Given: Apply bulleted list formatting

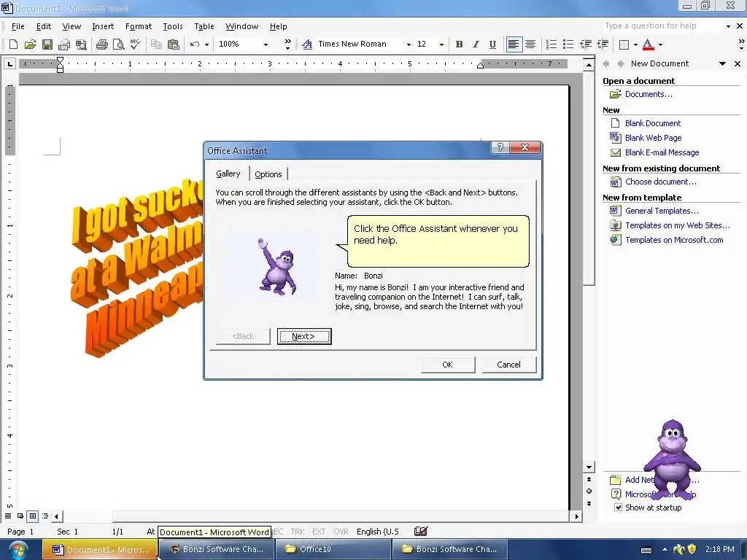Looking at the screenshot, I should coord(568,44).
